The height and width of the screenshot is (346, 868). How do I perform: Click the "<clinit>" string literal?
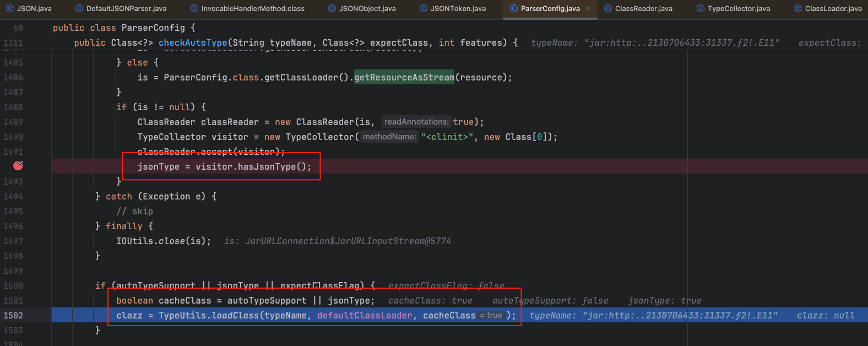447,137
